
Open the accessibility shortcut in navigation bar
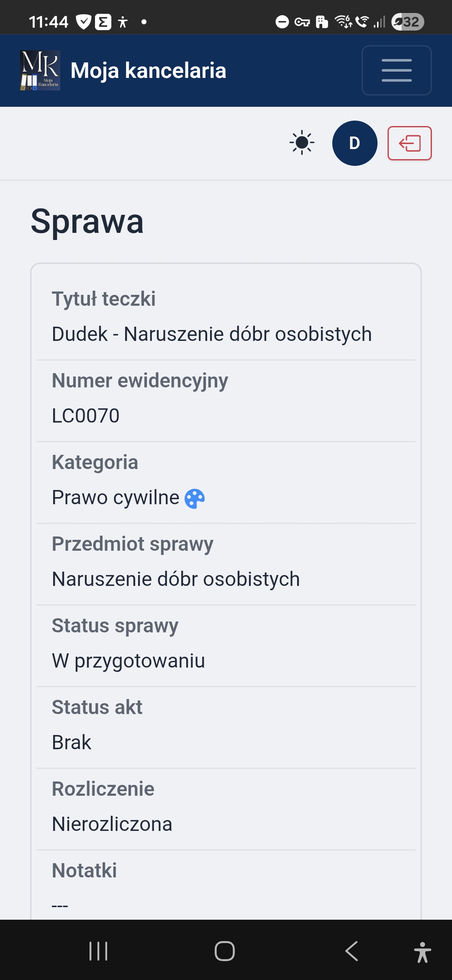tap(422, 950)
